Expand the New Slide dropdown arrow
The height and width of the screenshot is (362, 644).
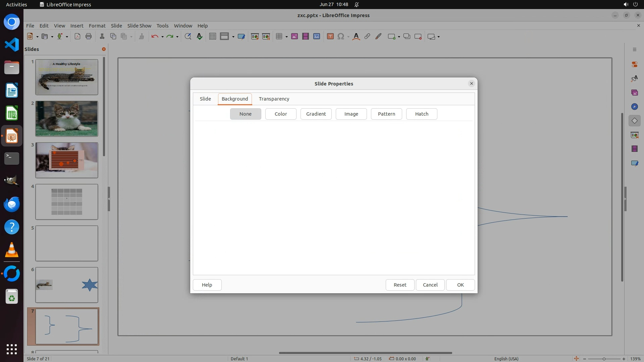coord(399,37)
